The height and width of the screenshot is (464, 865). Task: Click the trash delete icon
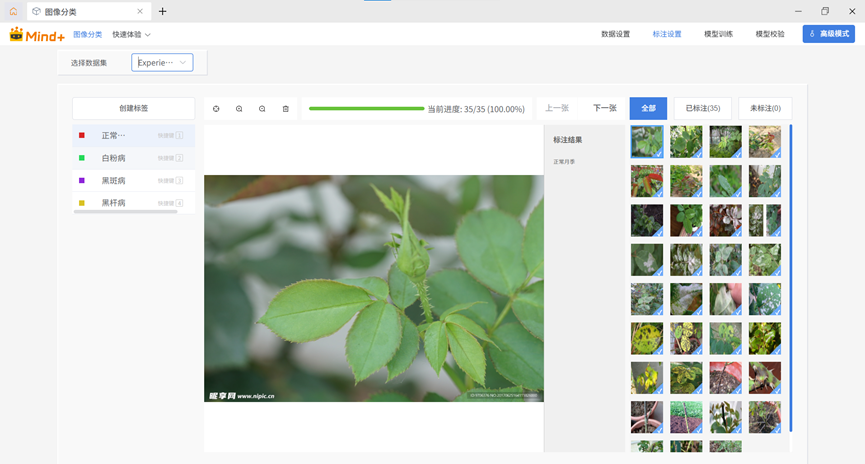[285, 109]
